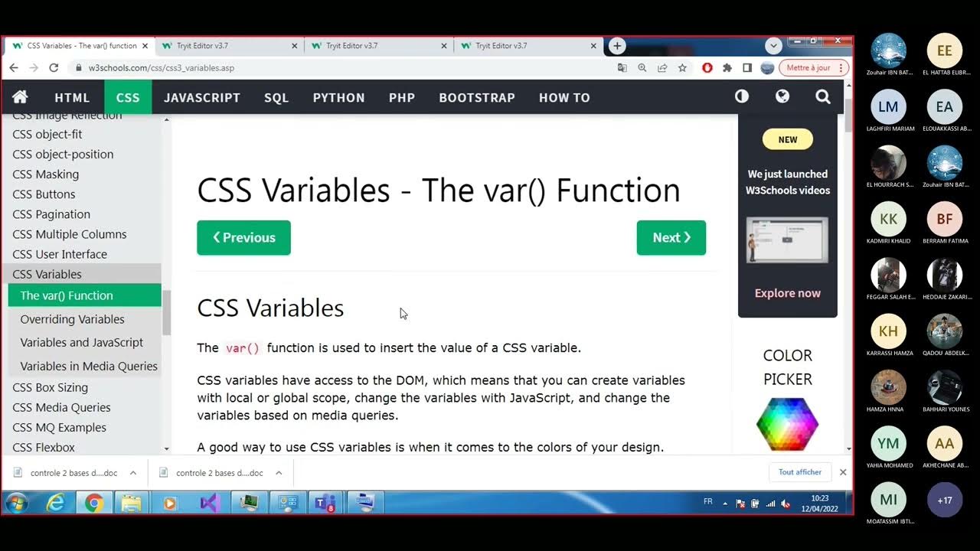Screen dimensions: 980x551
Task: Open Microsoft Teams taskbar icon
Action: point(325,503)
